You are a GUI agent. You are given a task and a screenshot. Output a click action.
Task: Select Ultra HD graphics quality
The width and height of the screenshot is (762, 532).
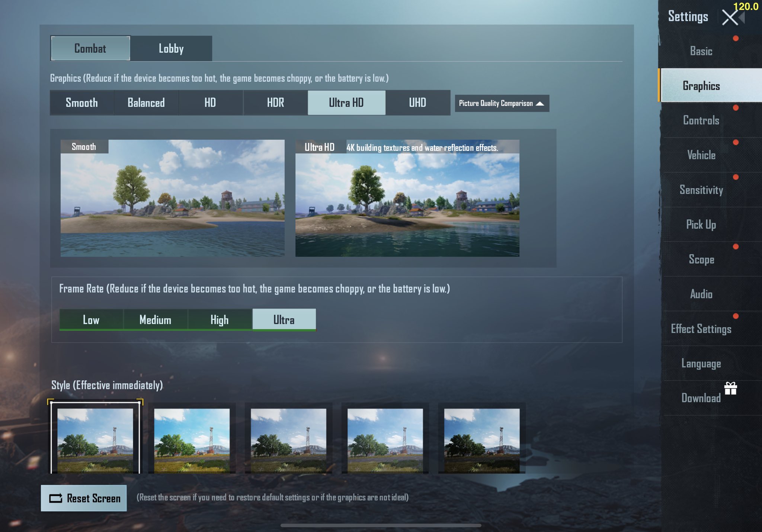[346, 103]
